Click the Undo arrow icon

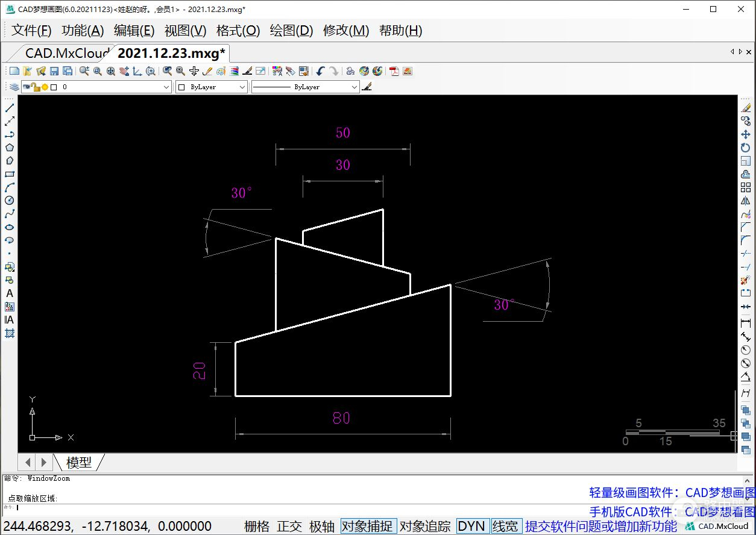point(320,71)
